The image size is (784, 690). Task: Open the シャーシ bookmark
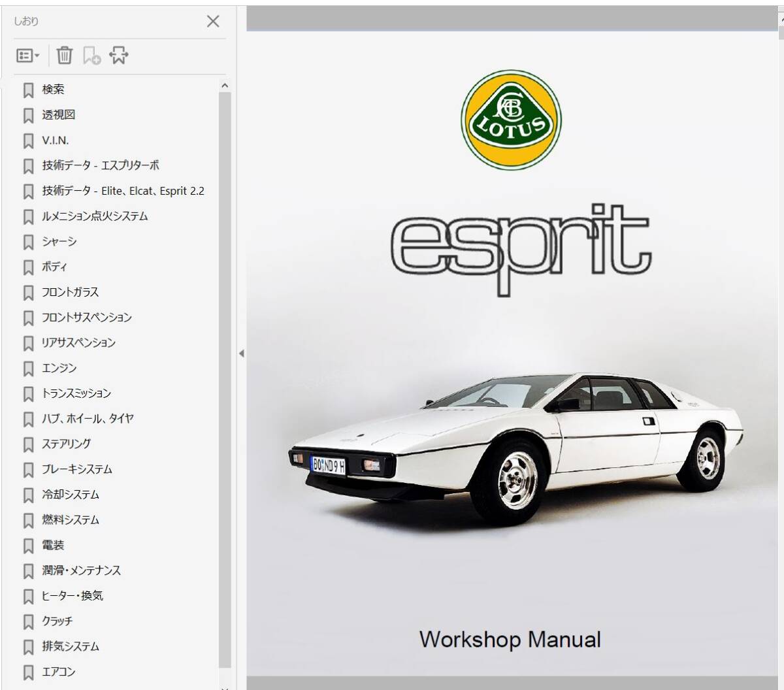pos(59,242)
